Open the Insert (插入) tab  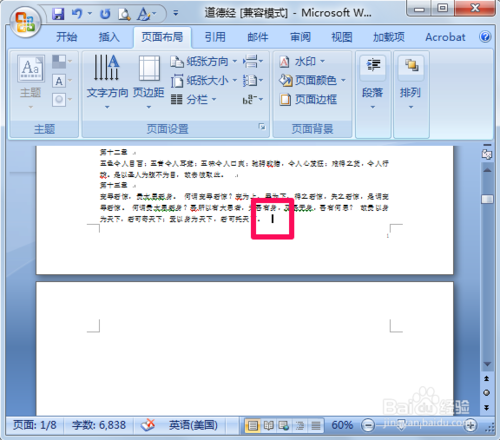[109, 37]
